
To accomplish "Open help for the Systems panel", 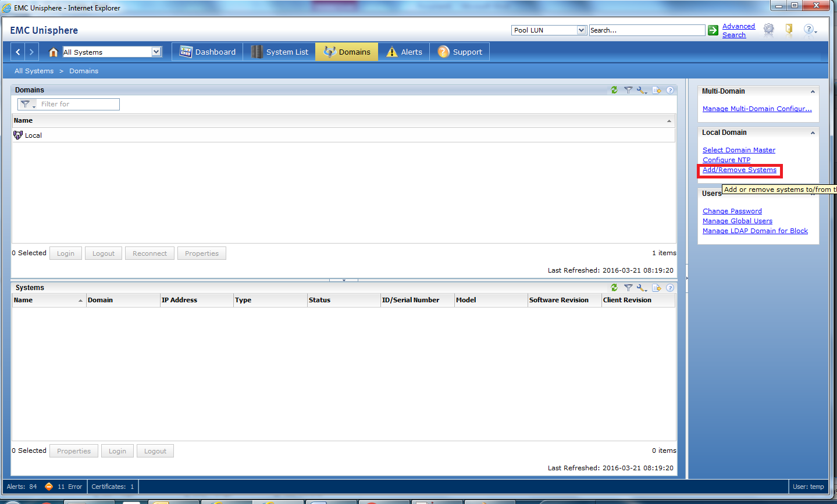I will pyautogui.click(x=670, y=288).
